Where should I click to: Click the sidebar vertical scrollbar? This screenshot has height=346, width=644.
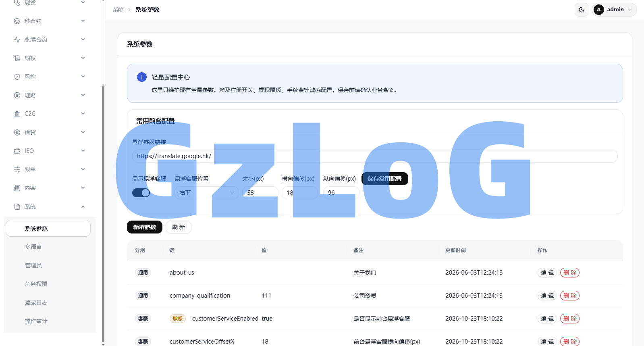(x=103, y=214)
